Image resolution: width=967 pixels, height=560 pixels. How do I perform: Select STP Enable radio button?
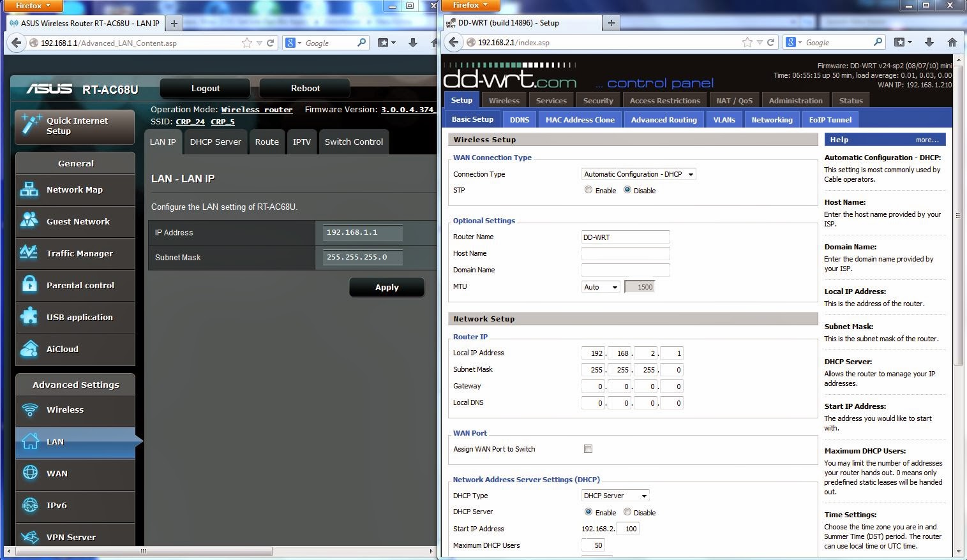[x=588, y=190]
